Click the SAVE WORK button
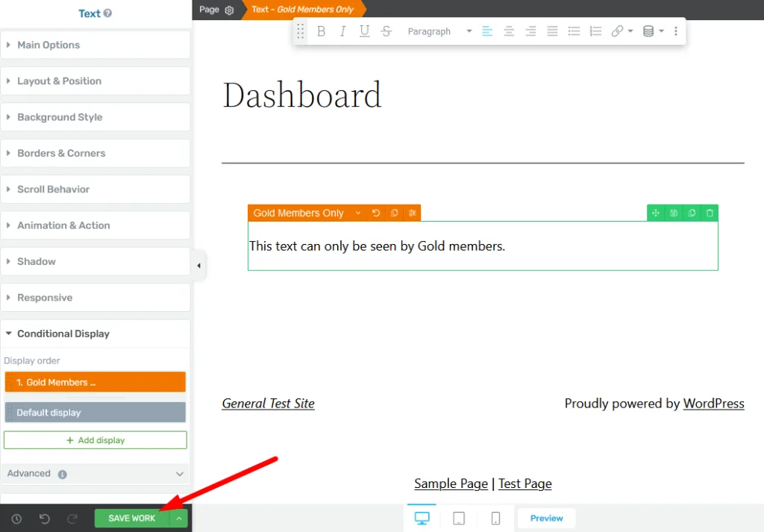764x532 pixels. (131, 519)
